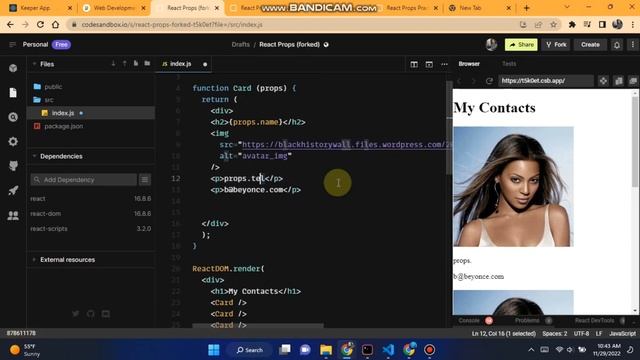Open the Deployment rocket icon in sidebar

coord(13,190)
